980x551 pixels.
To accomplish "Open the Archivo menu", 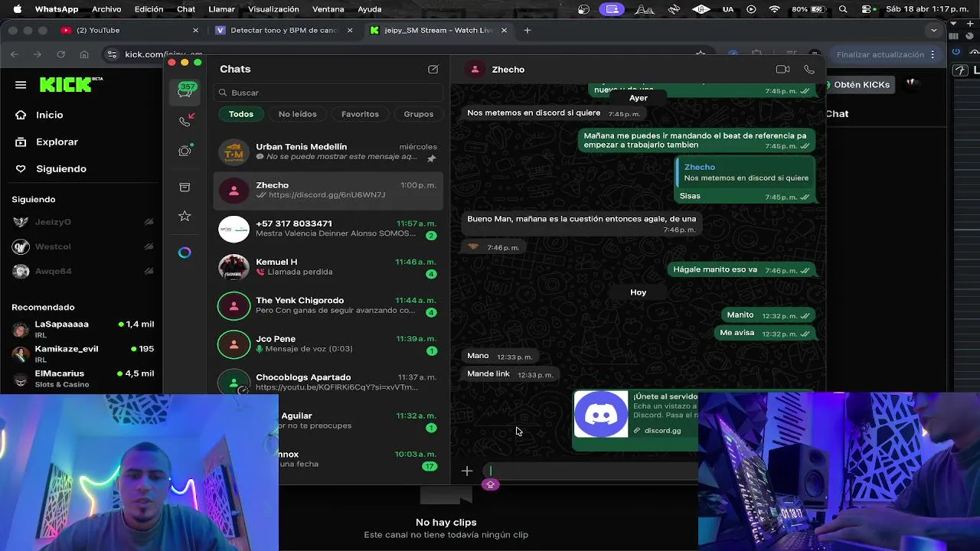I will click(x=106, y=9).
